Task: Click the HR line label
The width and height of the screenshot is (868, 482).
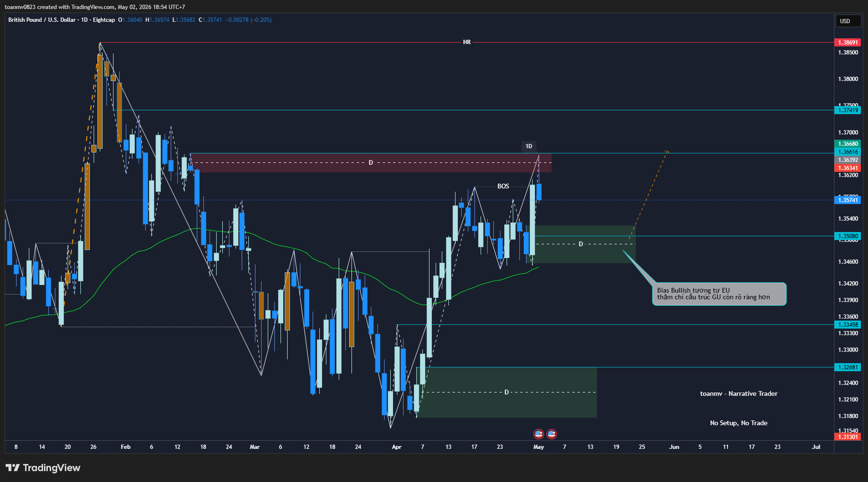Action: click(467, 42)
